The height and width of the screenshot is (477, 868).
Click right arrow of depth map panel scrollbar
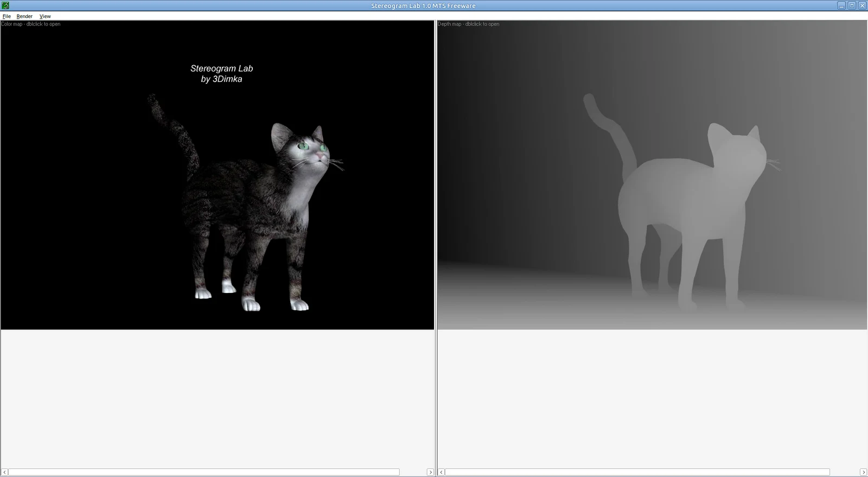[863, 472]
